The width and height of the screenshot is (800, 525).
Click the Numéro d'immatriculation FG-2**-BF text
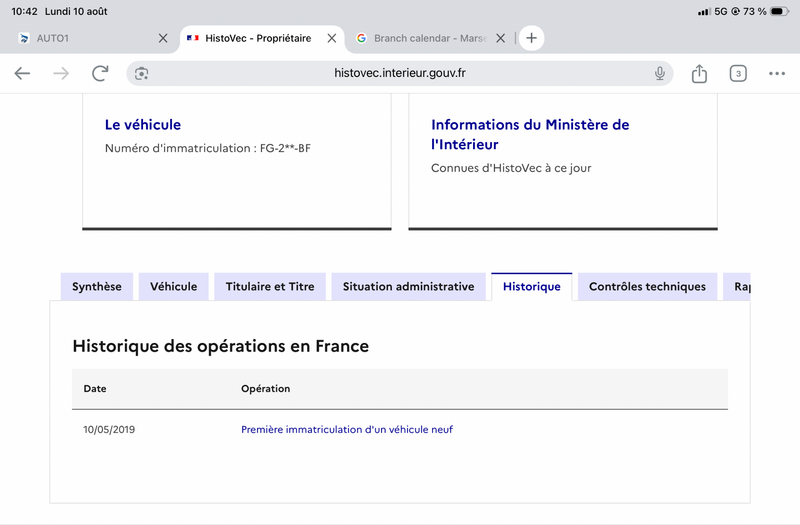[208, 148]
